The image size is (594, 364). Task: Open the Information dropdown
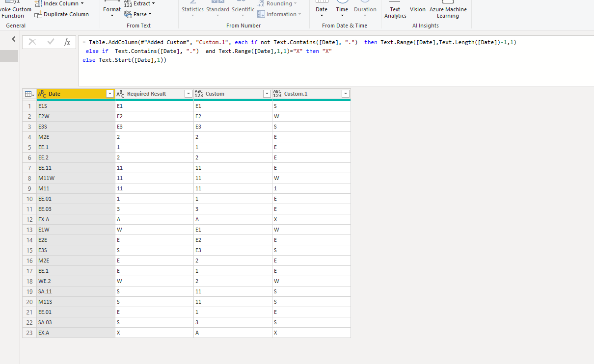click(x=279, y=14)
